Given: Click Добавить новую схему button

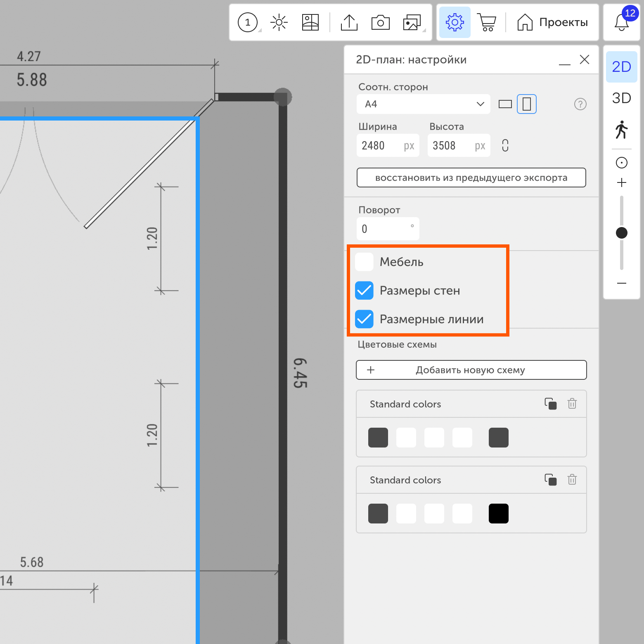Looking at the screenshot, I should click(x=471, y=370).
